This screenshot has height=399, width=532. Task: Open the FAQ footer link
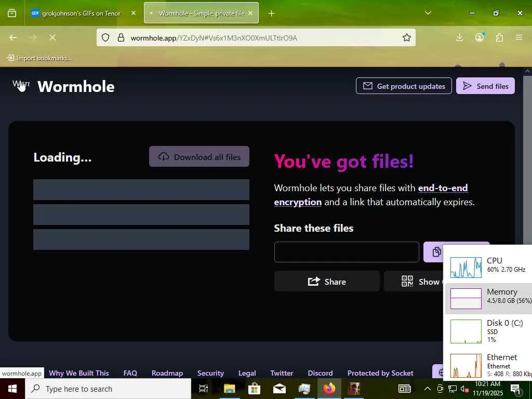130,373
